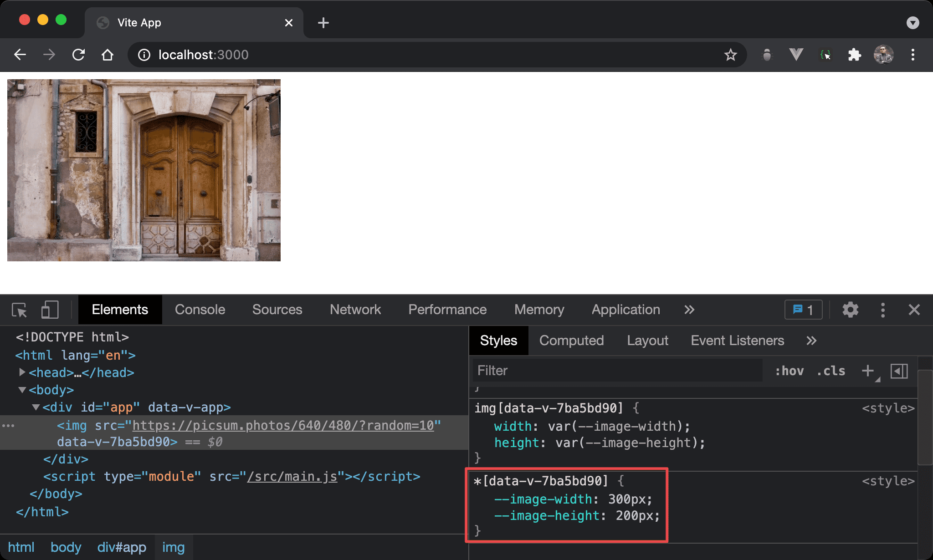Viewport: 933px width, 560px height.
Task: Open the <style> source of img rule
Action: pyautogui.click(x=888, y=408)
